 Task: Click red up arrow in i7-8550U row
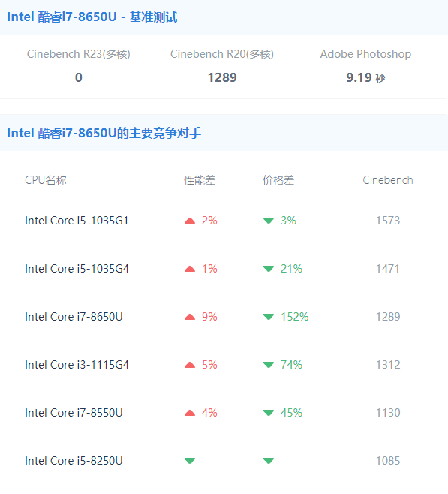[190, 413]
